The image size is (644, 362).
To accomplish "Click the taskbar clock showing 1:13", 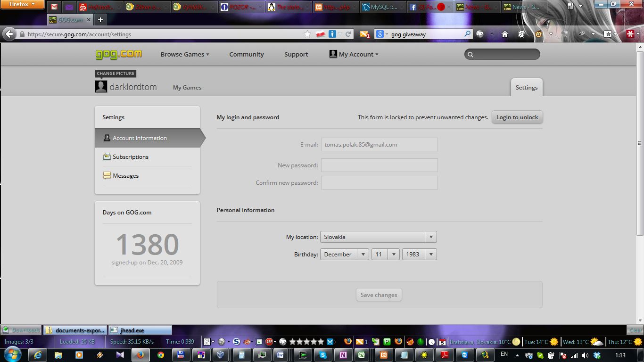I will pyautogui.click(x=620, y=355).
